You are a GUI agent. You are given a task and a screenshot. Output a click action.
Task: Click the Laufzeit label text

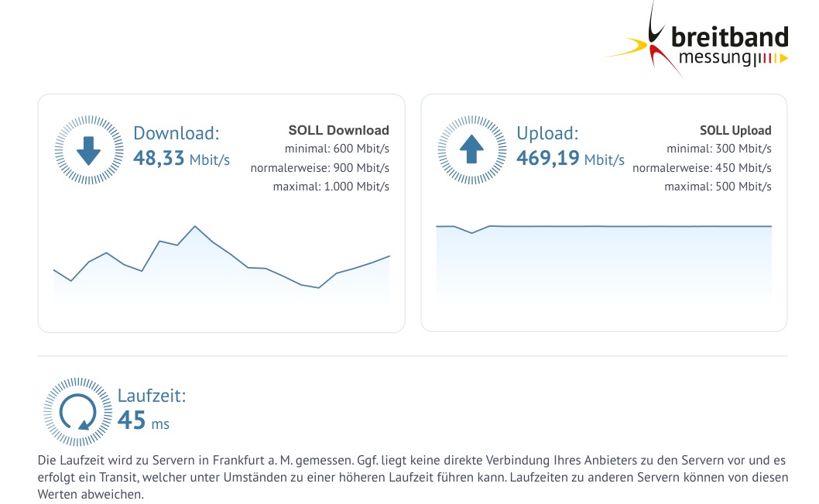click(152, 396)
